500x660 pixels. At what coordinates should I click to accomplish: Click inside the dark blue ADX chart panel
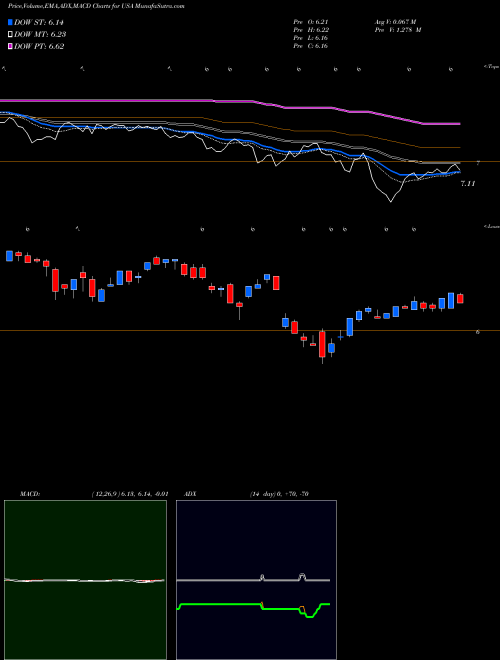point(256,580)
